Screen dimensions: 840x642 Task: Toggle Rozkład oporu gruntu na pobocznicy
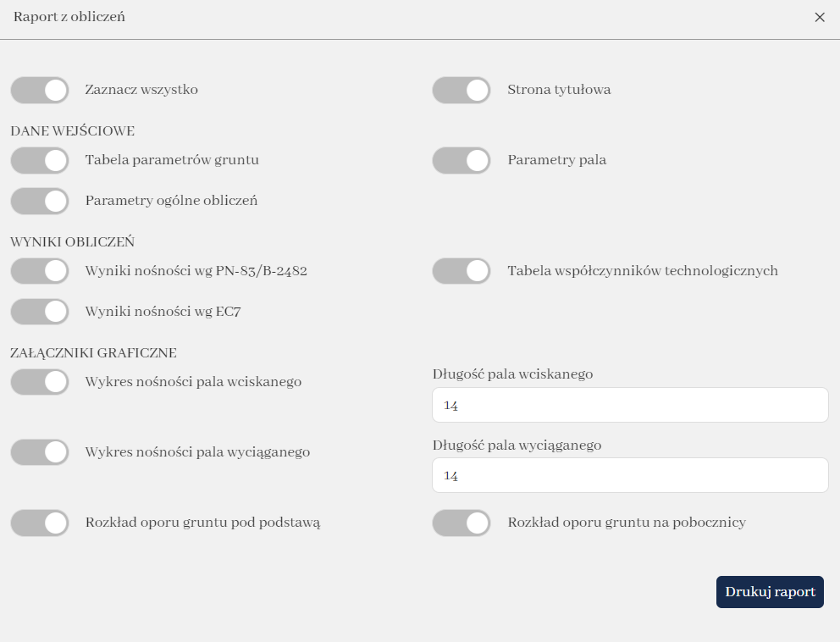[461, 523]
